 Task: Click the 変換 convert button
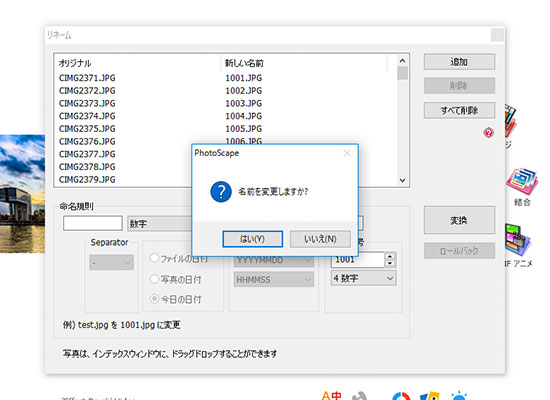459,220
